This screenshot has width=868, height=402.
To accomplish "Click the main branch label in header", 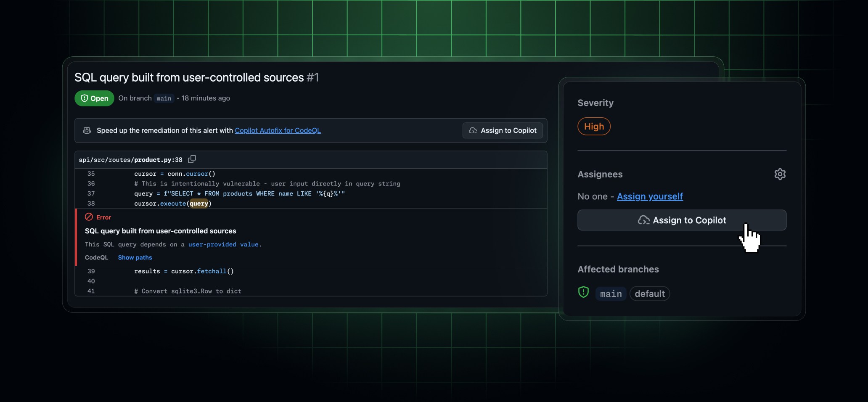I will point(164,98).
